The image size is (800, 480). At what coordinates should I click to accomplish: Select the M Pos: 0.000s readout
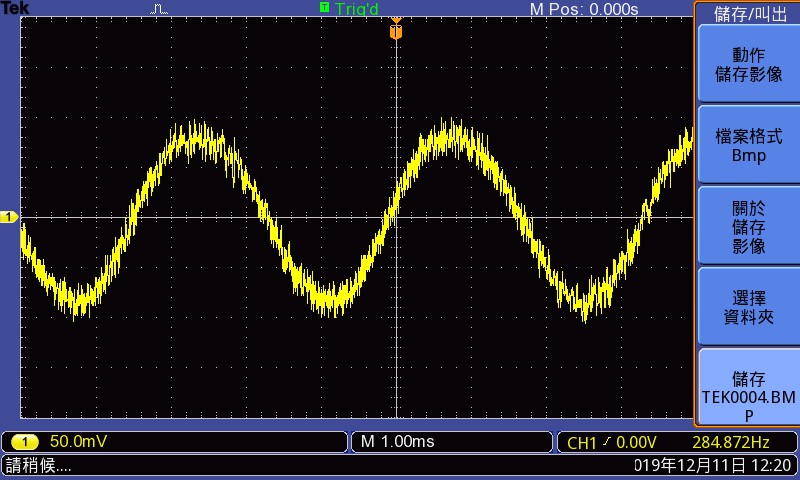(583, 9)
